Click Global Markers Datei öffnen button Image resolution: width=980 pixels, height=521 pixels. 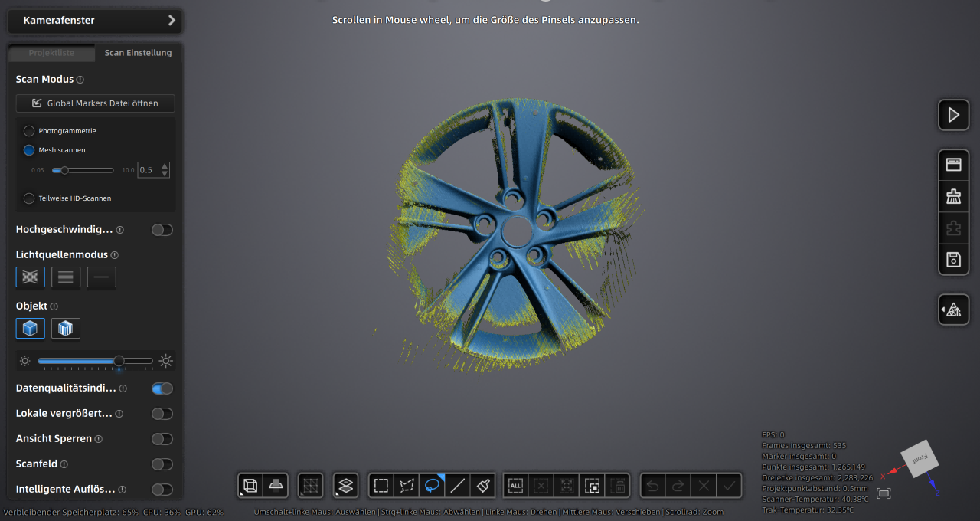tap(95, 103)
